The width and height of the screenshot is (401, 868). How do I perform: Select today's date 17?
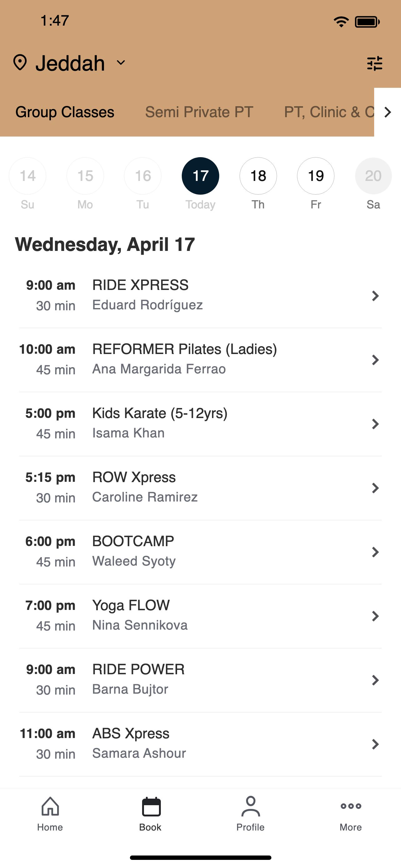pyautogui.click(x=200, y=176)
